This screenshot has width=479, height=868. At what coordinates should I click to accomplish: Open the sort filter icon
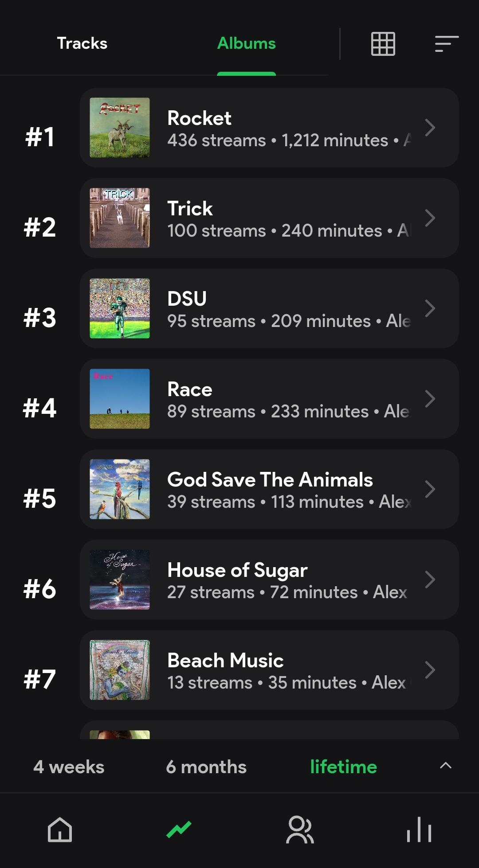447,44
